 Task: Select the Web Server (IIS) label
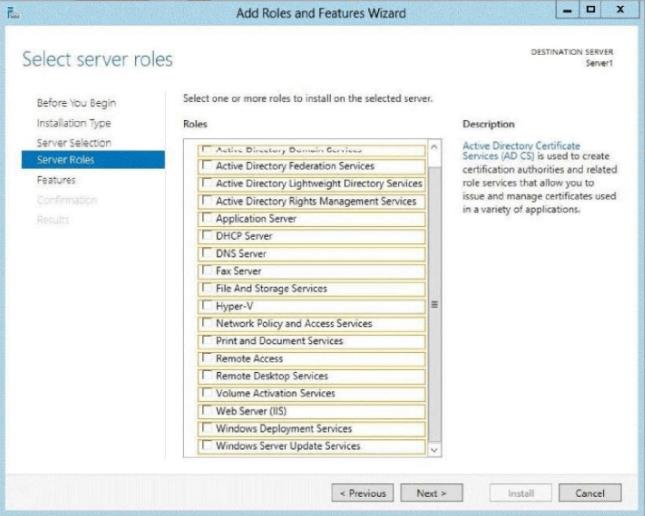[x=251, y=411]
